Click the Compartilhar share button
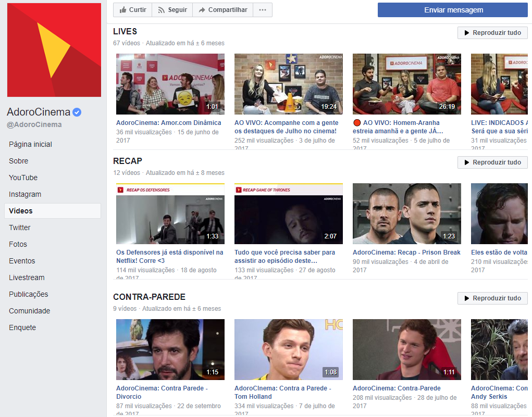Screen dimensions: 532x417 coord(223,10)
